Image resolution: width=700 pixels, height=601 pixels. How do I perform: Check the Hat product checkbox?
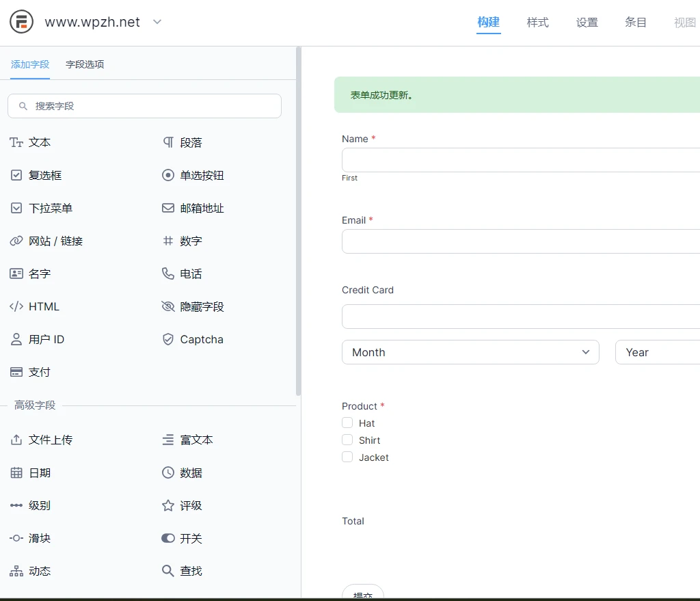tap(347, 423)
